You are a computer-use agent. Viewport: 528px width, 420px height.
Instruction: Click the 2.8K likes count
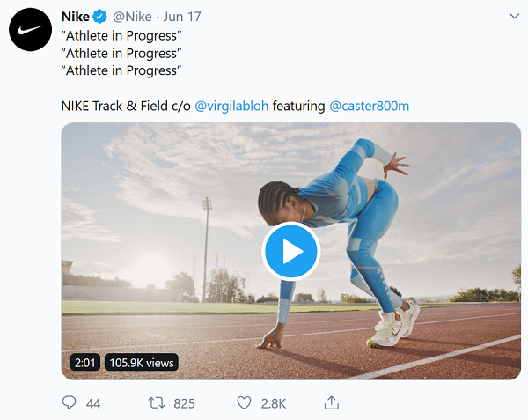(x=274, y=403)
